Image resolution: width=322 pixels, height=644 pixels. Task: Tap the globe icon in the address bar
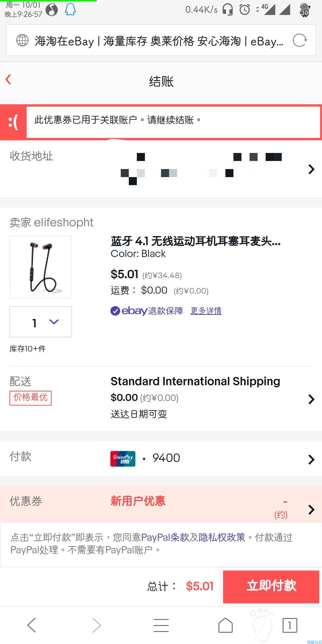[x=22, y=41]
